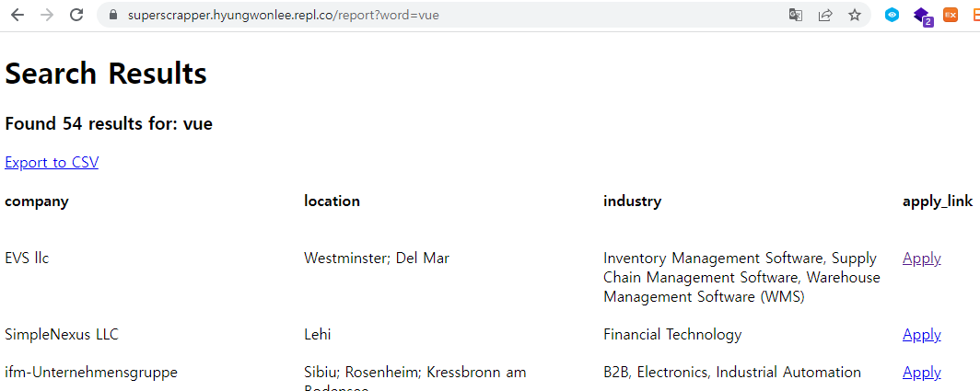This screenshot has width=980, height=391.
Task: Reload the page with refresh icon
Action: tap(76, 15)
